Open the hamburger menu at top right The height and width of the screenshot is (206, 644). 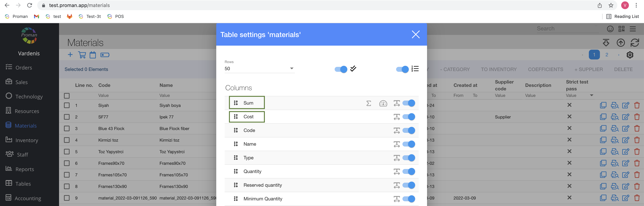coord(633,29)
